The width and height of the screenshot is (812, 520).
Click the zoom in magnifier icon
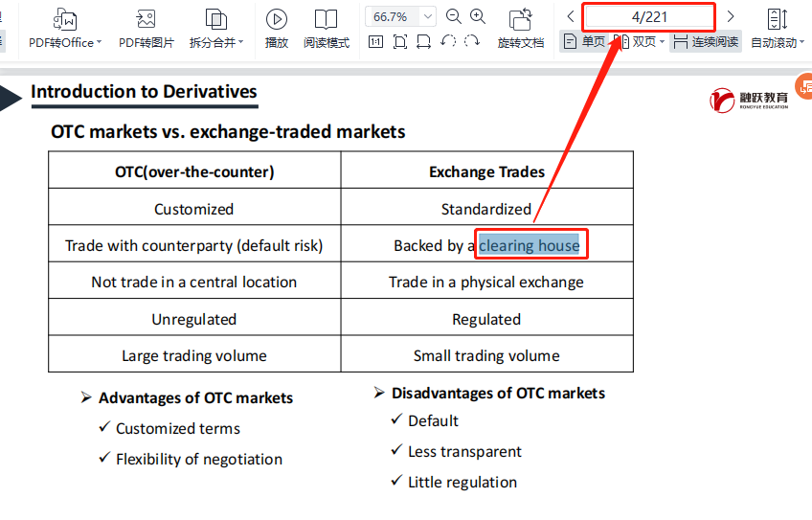(478, 16)
